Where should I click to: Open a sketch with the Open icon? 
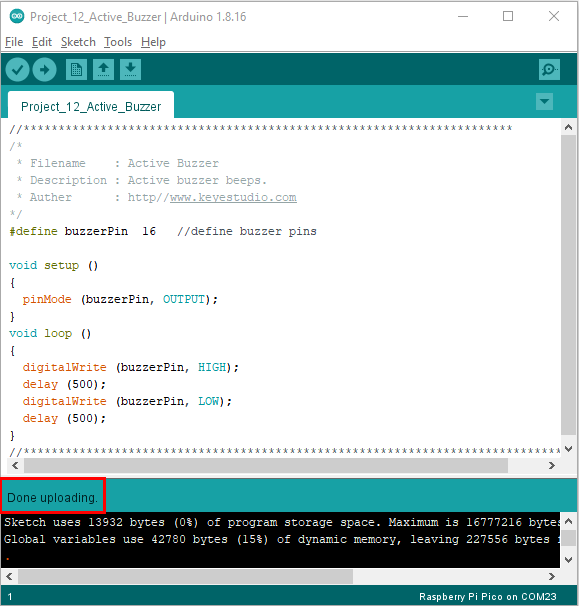pos(103,70)
